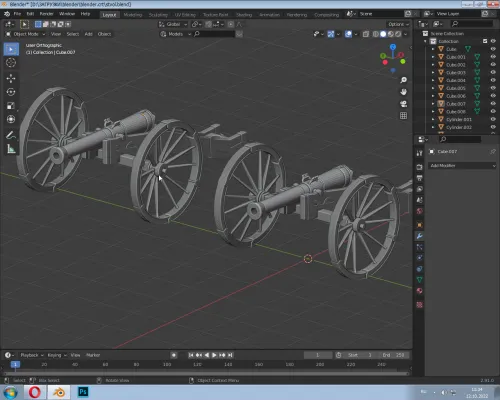Hide Cube in the outliner
Image resolution: width=500 pixels, height=400 pixels.
pyautogui.click(x=493, y=49)
